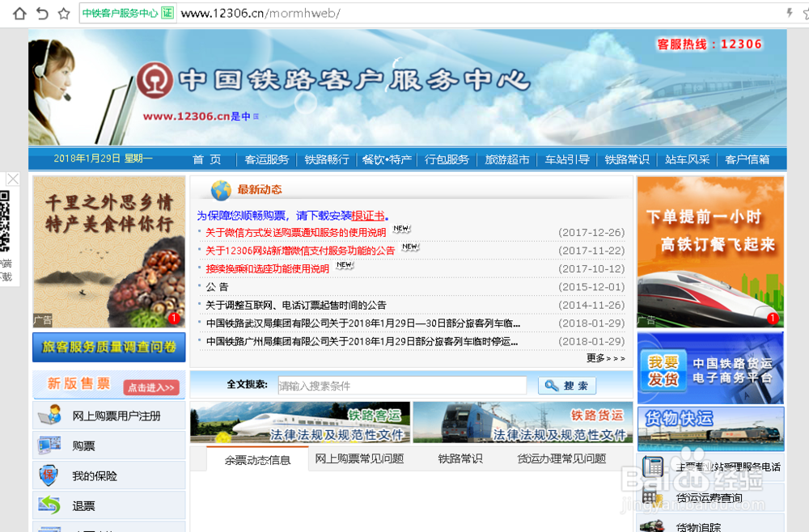Open 铁路畅行 menu item

327,159
